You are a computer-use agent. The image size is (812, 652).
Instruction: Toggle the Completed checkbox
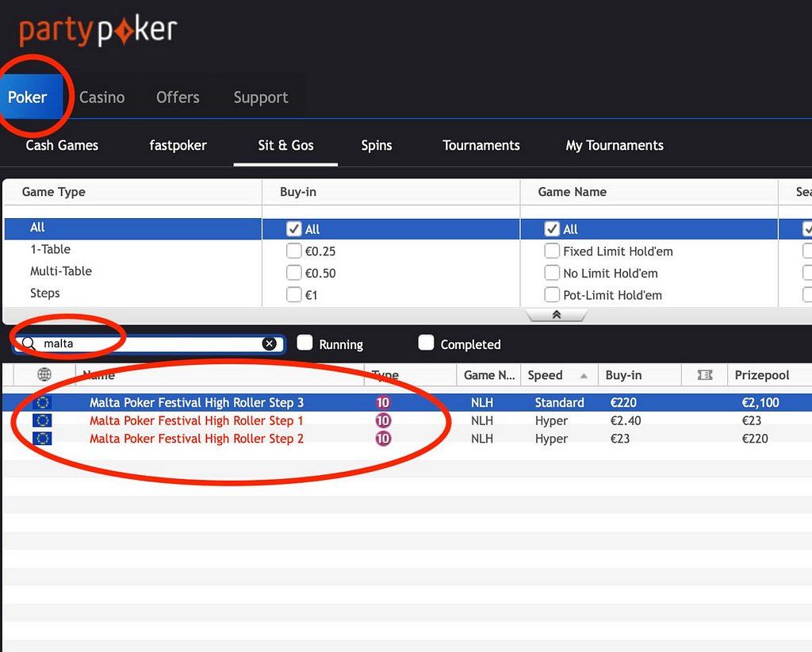pos(426,343)
